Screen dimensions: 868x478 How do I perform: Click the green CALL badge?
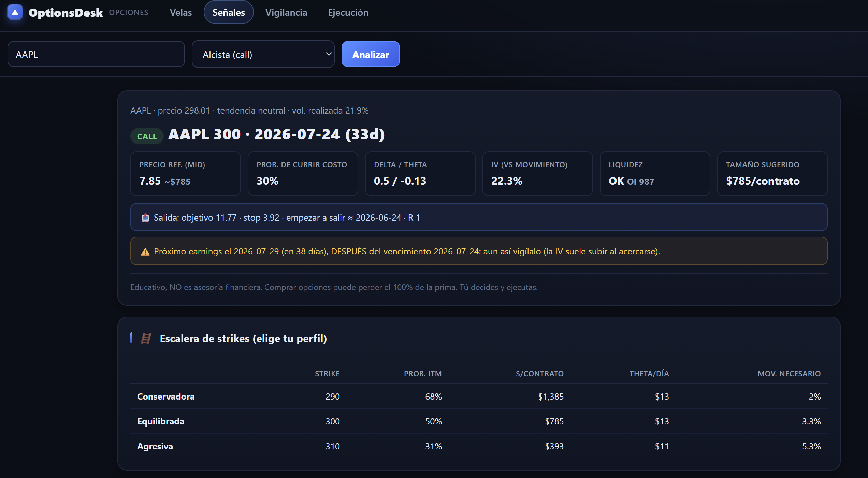(x=147, y=136)
